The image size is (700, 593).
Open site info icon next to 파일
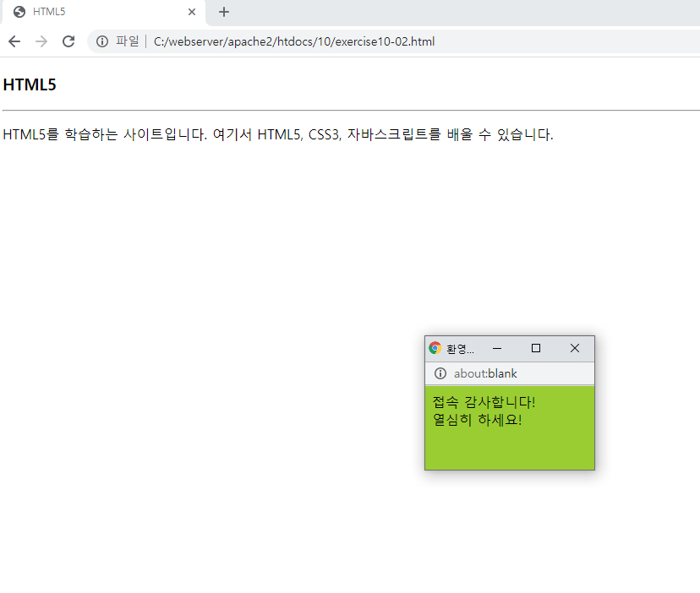coord(102,41)
